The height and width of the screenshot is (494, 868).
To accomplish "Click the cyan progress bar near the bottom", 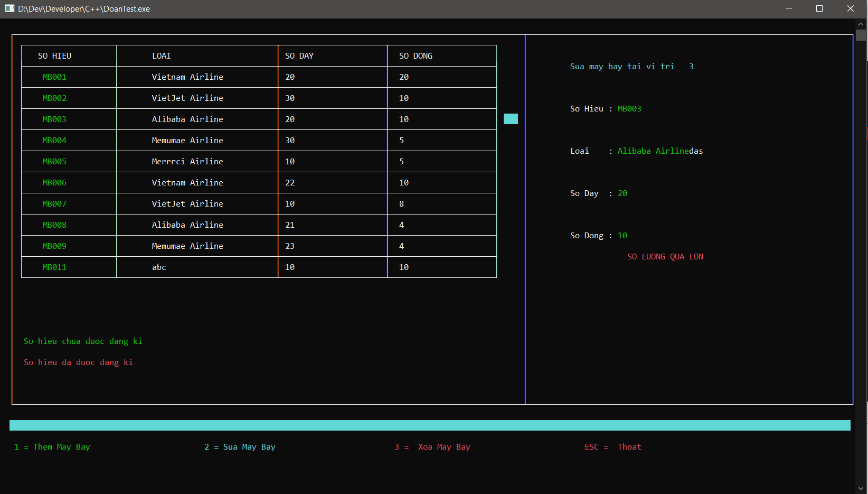I will [x=429, y=425].
